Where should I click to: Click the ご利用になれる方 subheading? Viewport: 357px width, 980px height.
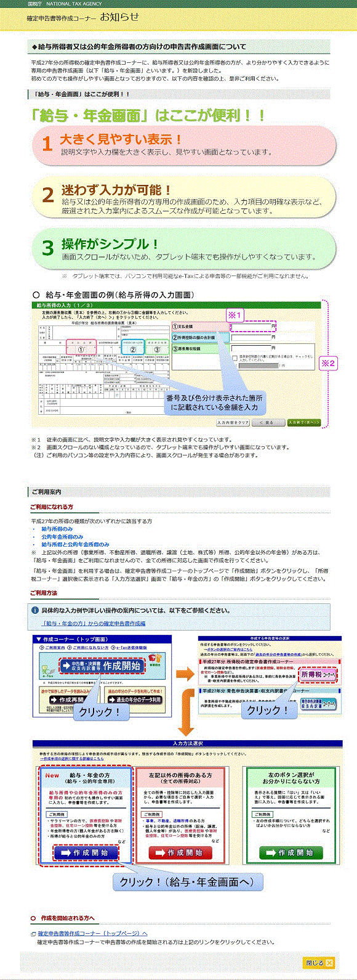(51, 507)
